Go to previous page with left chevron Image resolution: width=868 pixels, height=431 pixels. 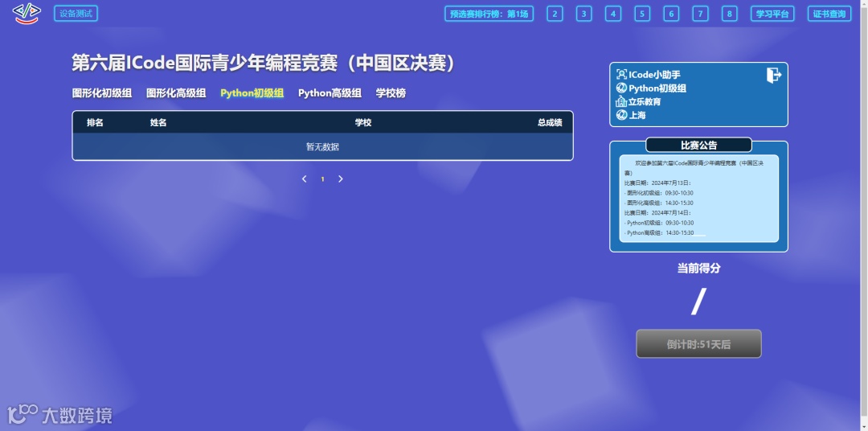click(305, 179)
